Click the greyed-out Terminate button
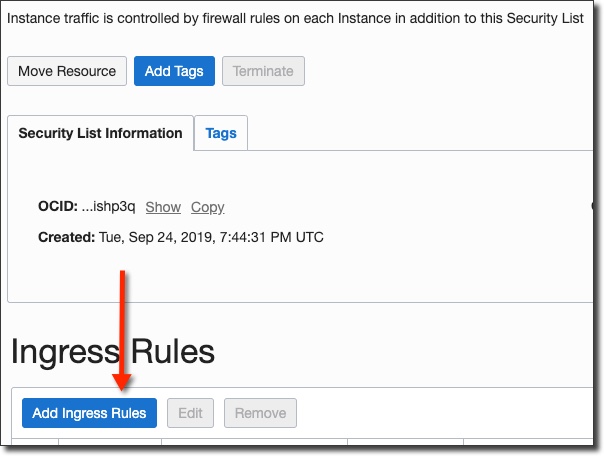The width and height of the screenshot is (604, 456). click(264, 71)
